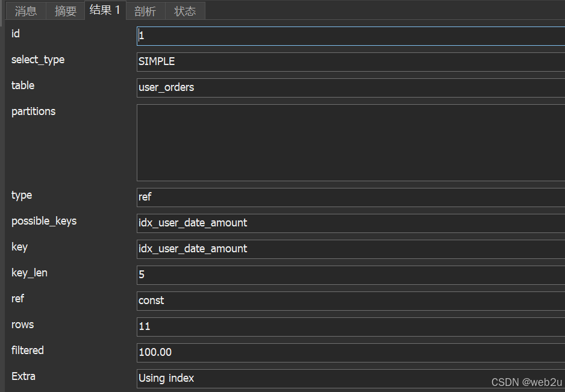Click inside the empty partitions text box
Image resolution: width=565 pixels, height=392 pixels.
(349, 143)
